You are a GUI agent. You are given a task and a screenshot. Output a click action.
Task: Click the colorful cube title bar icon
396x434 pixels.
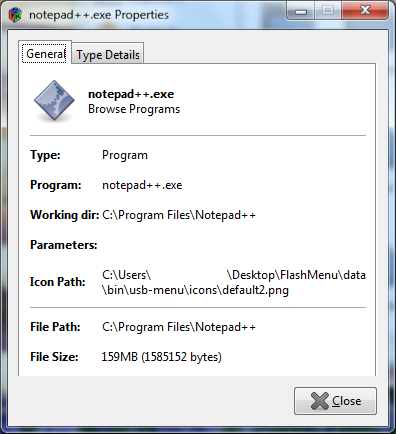click(15, 15)
